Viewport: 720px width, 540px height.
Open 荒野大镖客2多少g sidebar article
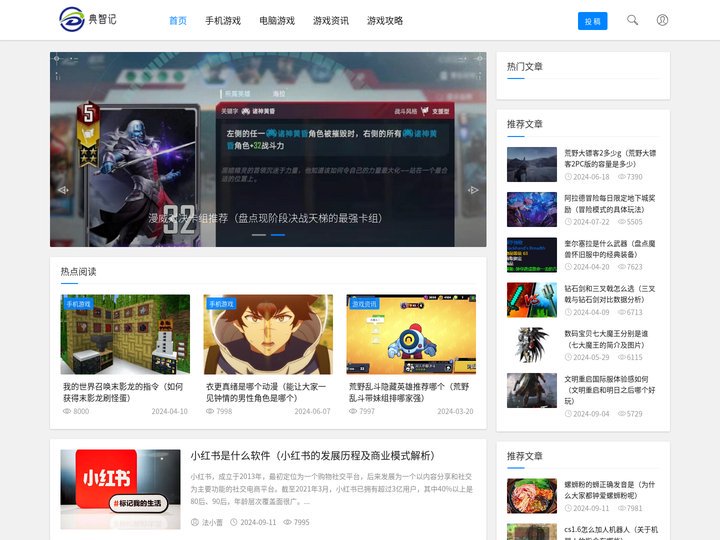[610, 158]
